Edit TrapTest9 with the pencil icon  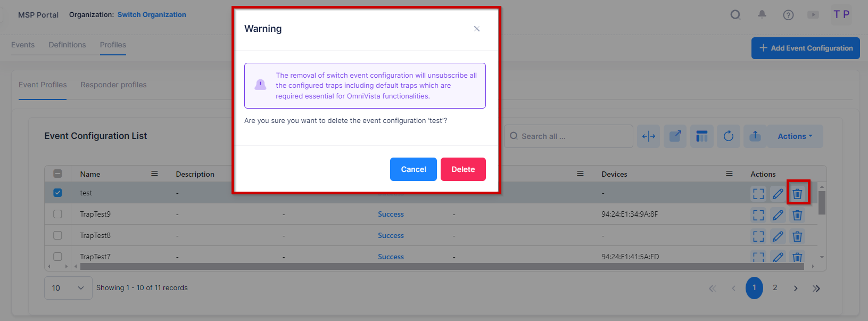point(778,215)
